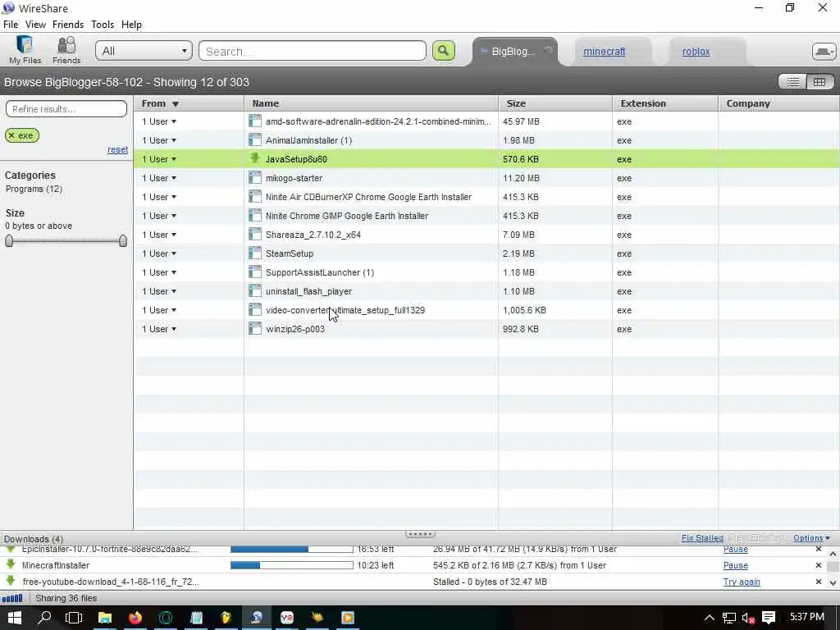The image size is (840, 630).
Task: Click the MinecraftInstaller download progress bar
Action: click(x=292, y=565)
